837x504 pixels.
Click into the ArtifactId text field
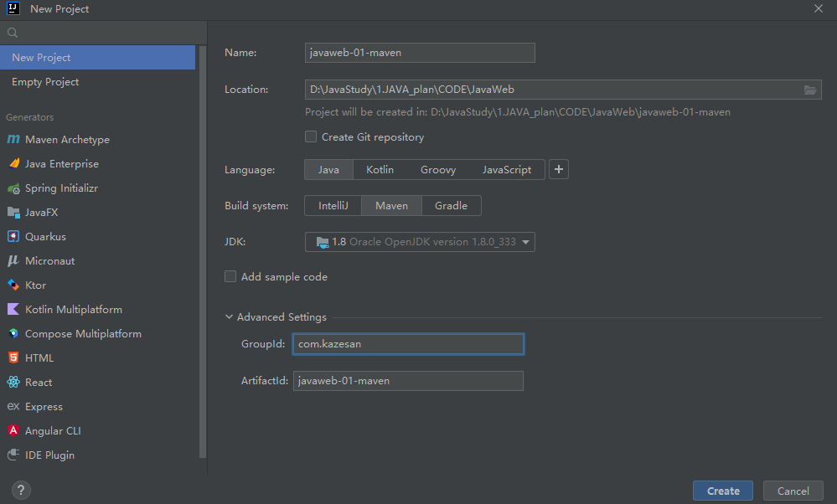tap(408, 381)
